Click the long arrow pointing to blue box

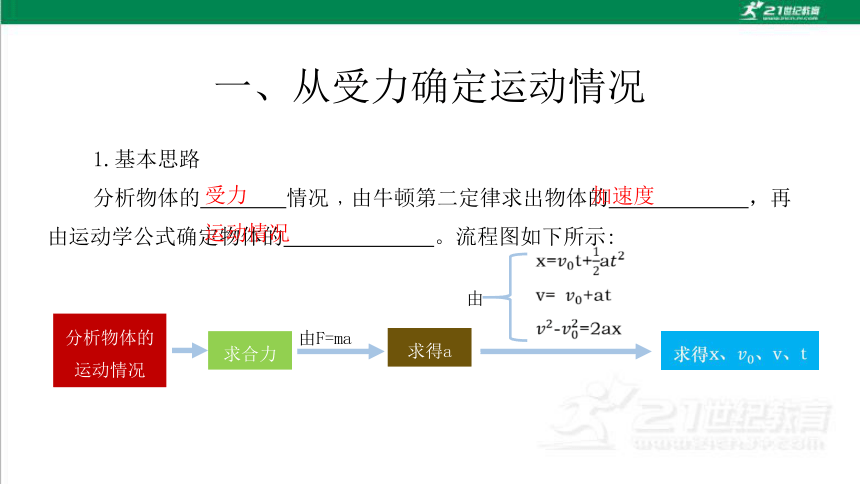click(565, 351)
